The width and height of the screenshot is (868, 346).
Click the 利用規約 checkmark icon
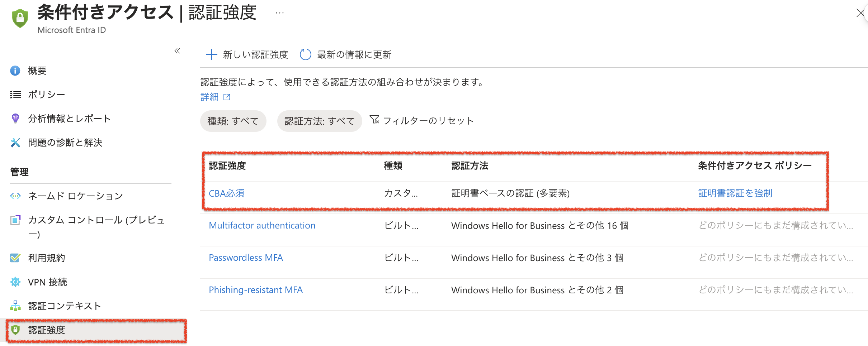click(x=15, y=258)
